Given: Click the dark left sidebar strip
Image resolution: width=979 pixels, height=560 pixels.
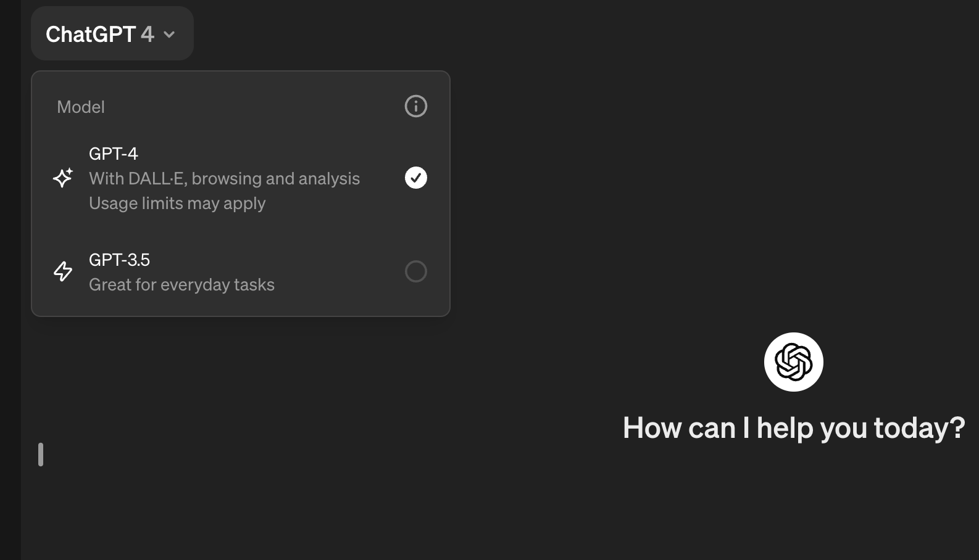Looking at the screenshot, I should pos(10,280).
